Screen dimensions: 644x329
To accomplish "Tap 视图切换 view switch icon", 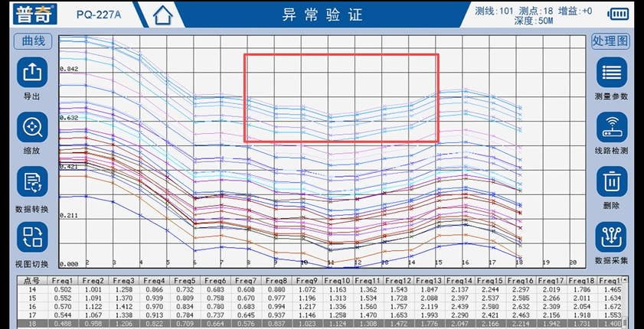I will pos(32,237).
